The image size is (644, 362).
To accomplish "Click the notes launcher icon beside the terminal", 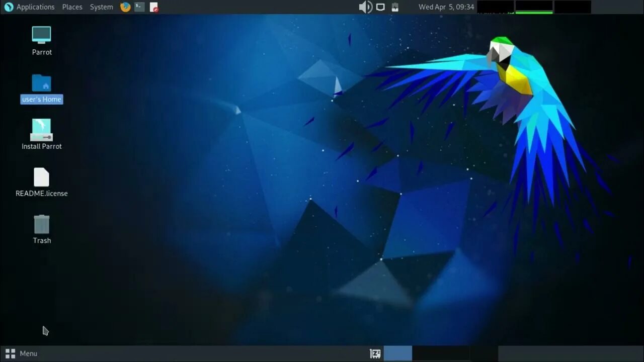I will point(154,7).
